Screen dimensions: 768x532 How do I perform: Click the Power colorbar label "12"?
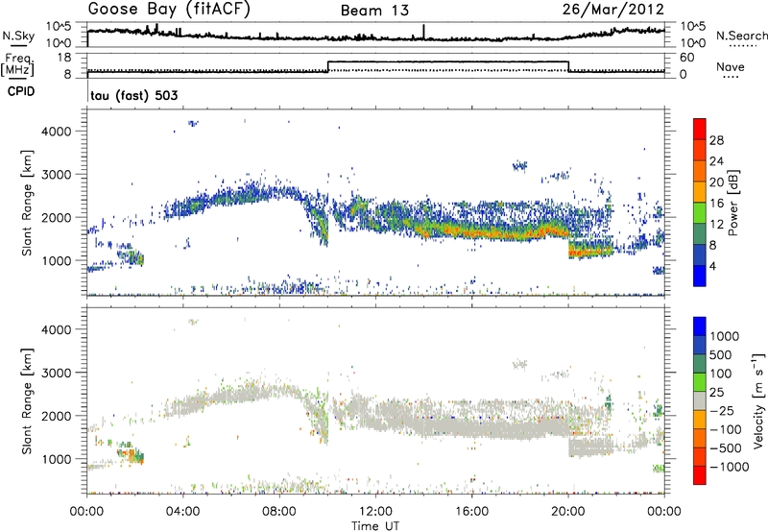point(716,225)
